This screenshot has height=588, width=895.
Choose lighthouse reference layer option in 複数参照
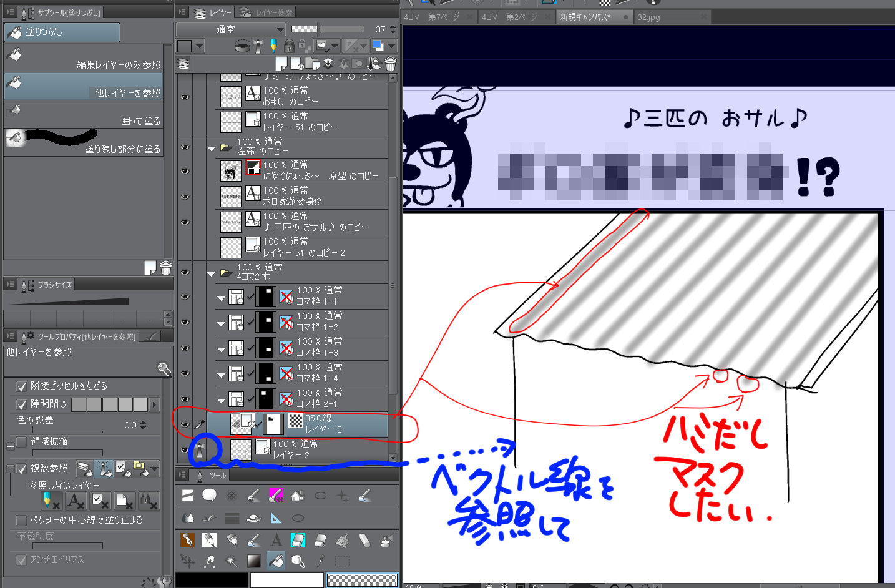pyautogui.click(x=103, y=469)
